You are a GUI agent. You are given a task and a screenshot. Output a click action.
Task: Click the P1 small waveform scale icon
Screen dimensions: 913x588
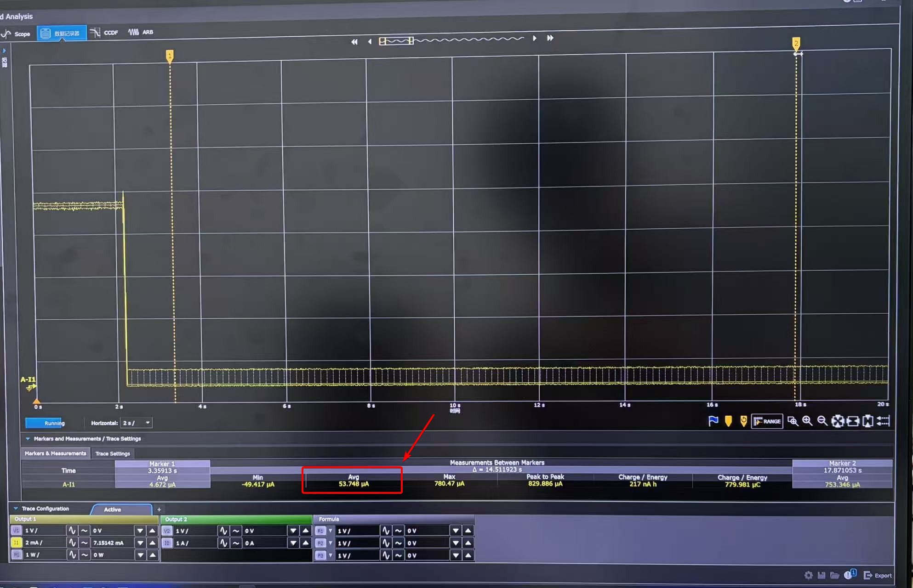coord(84,555)
